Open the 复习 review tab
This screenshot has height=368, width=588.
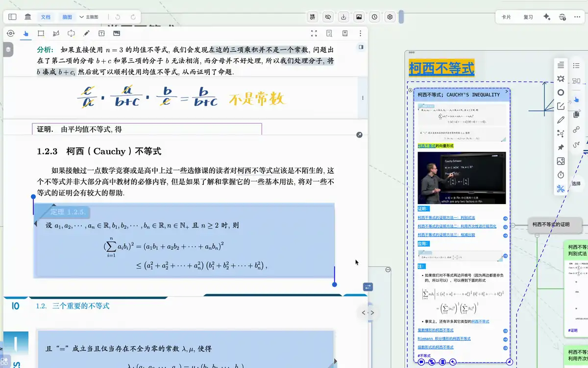[x=528, y=17]
